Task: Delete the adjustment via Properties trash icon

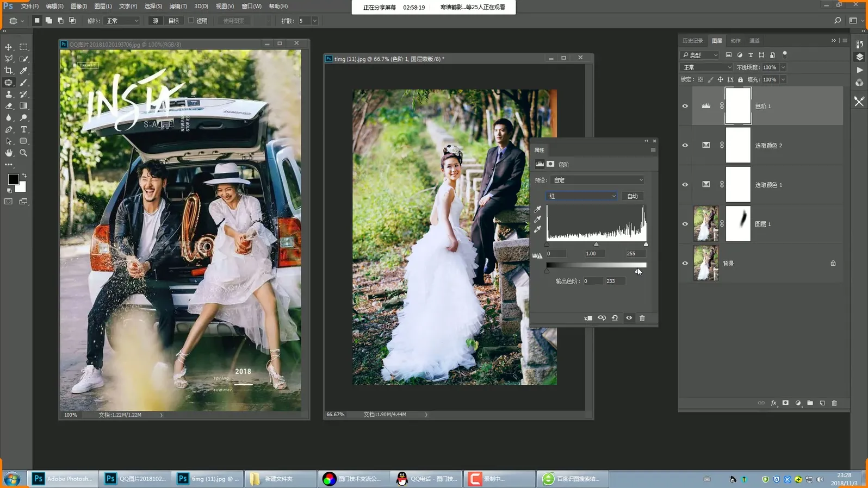Action: click(x=642, y=318)
